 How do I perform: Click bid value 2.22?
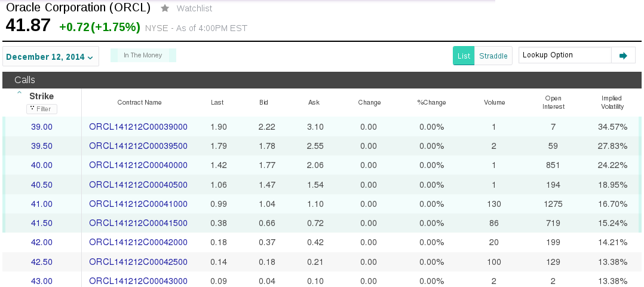(x=267, y=127)
